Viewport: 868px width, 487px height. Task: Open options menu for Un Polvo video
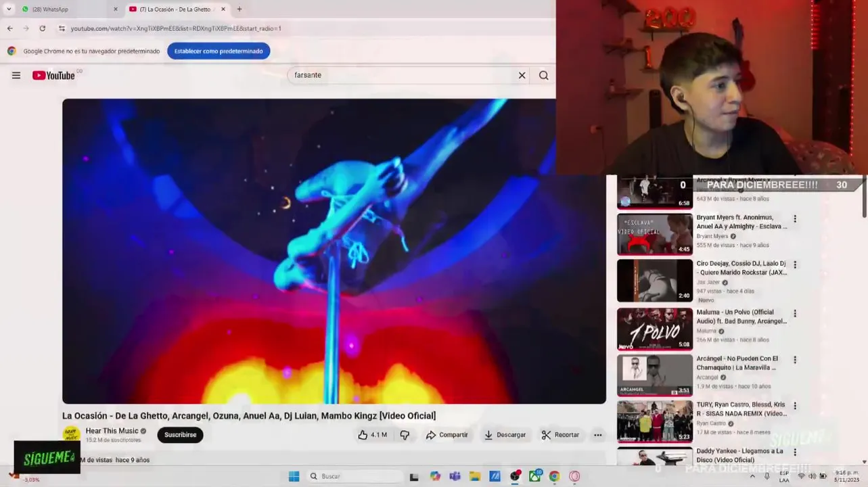pos(795,314)
